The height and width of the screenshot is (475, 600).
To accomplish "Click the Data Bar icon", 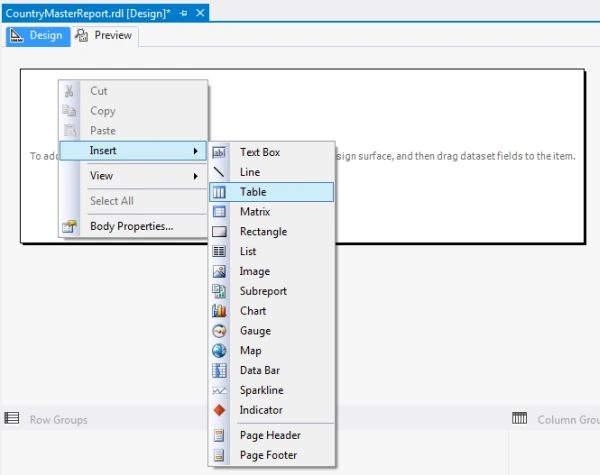I will coord(219,371).
